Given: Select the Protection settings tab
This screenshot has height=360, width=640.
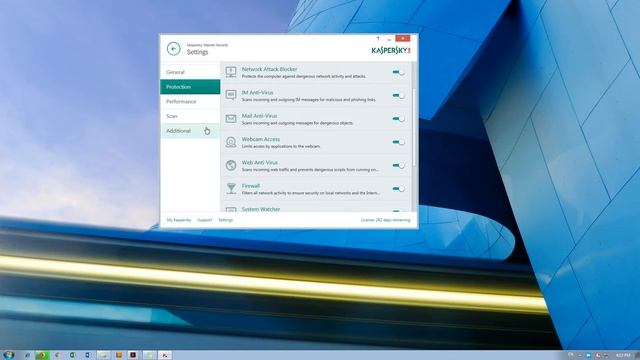Looking at the screenshot, I should (190, 87).
